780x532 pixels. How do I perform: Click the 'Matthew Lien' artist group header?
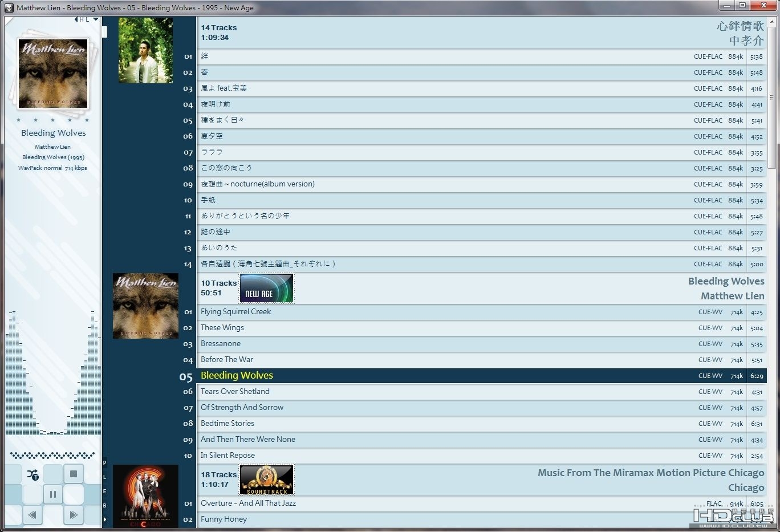733,296
